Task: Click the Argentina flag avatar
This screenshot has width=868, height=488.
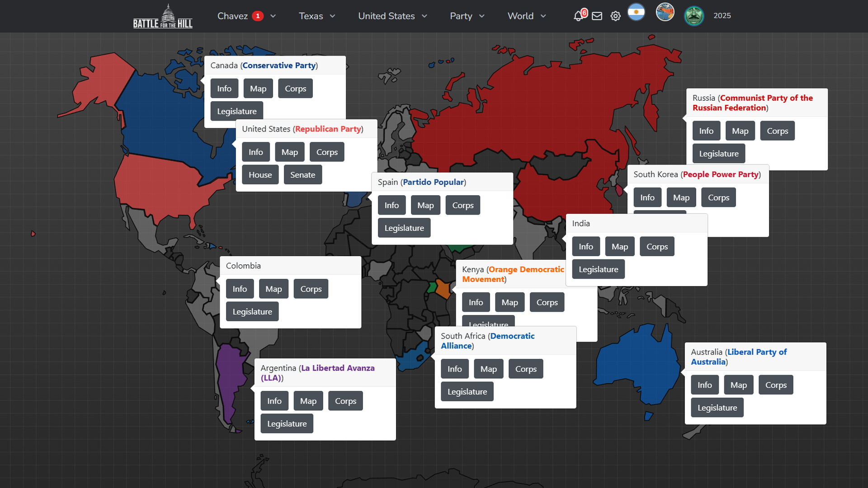Action: [x=636, y=12]
